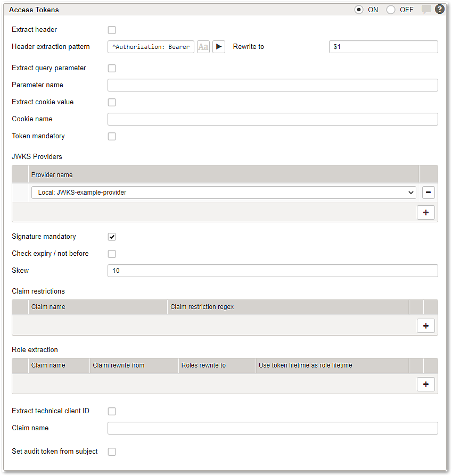This screenshot has width=452, height=476.
Task: Test header extraction pattern with play button
Action: pyautogui.click(x=219, y=47)
